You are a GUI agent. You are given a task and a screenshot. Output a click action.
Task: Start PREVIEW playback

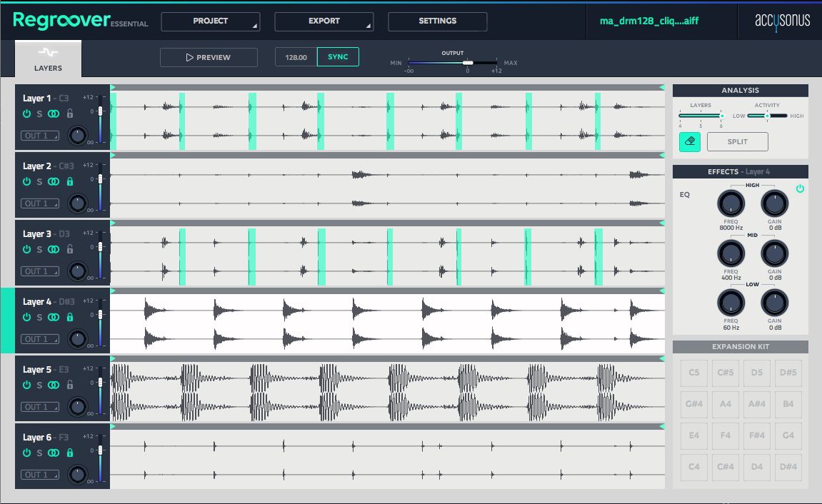[209, 57]
